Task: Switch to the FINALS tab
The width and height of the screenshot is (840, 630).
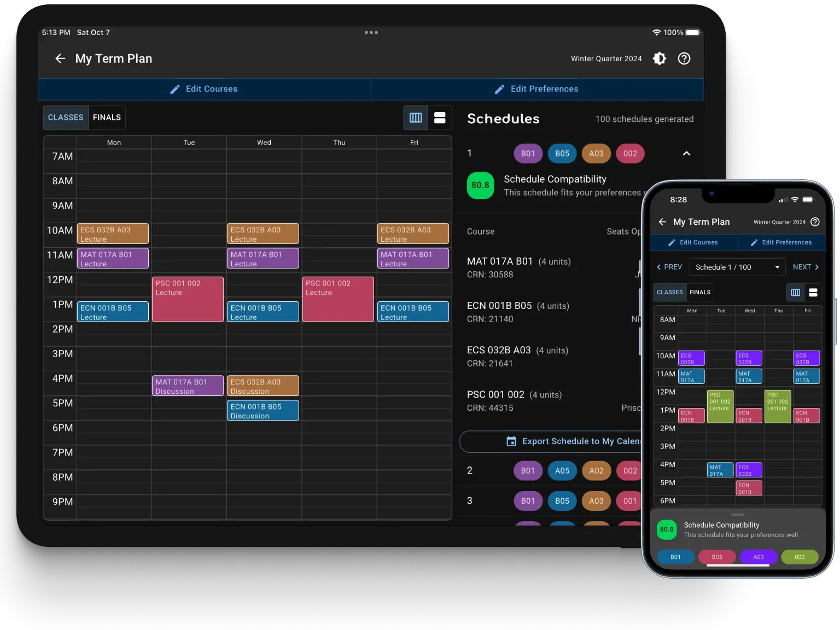Action: pyautogui.click(x=107, y=117)
